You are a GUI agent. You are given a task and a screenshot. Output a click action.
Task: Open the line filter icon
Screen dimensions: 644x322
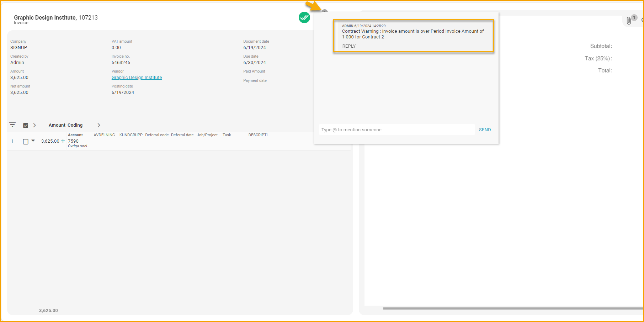(12, 125)
